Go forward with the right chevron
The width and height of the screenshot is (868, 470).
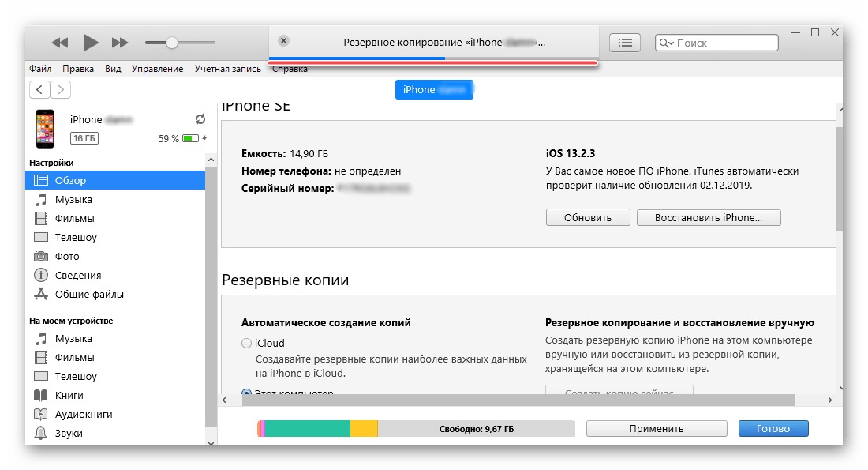[61, 89]
